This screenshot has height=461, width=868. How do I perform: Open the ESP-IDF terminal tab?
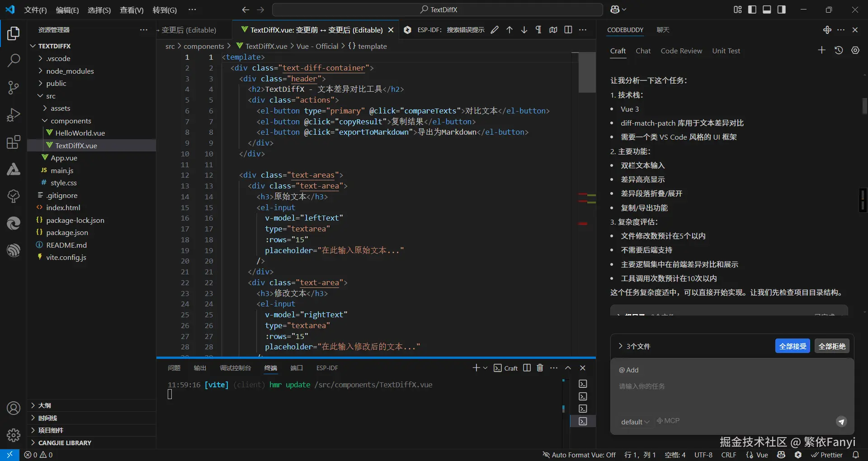pyautogui.click(x=327, y=368)
